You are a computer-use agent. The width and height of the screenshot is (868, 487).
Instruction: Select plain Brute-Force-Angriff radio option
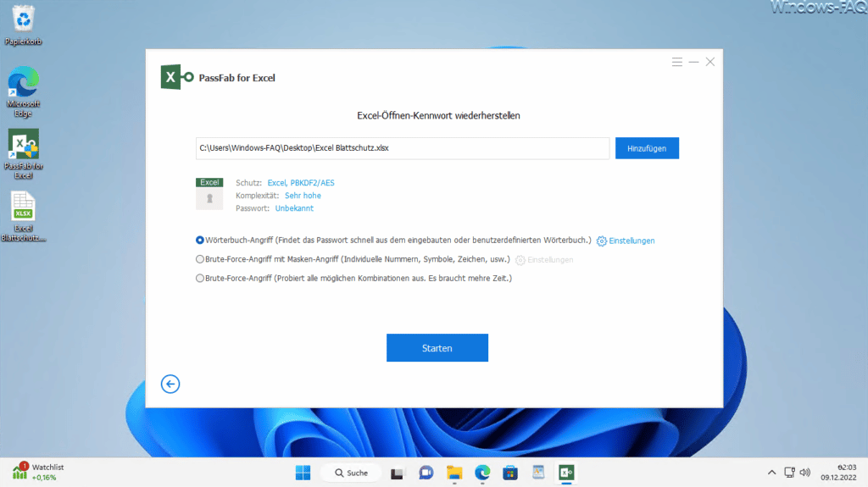[200, 279]
